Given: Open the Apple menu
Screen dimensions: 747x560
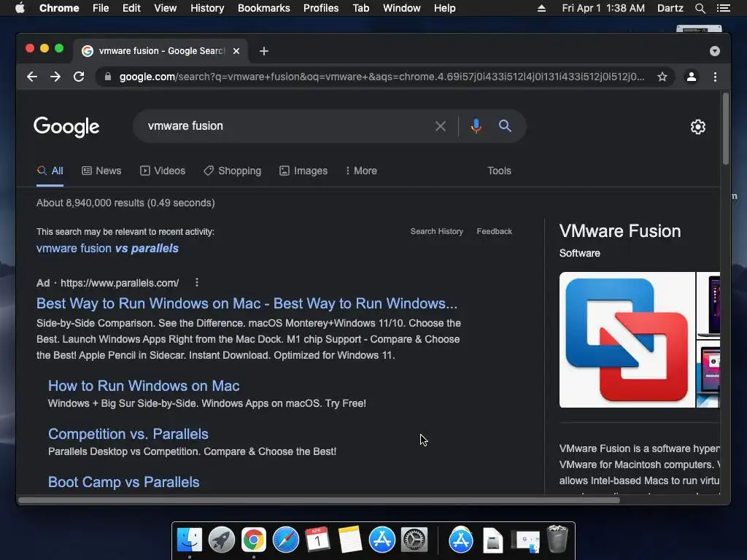Looking at the screenshot, I should tap(20, 8).
